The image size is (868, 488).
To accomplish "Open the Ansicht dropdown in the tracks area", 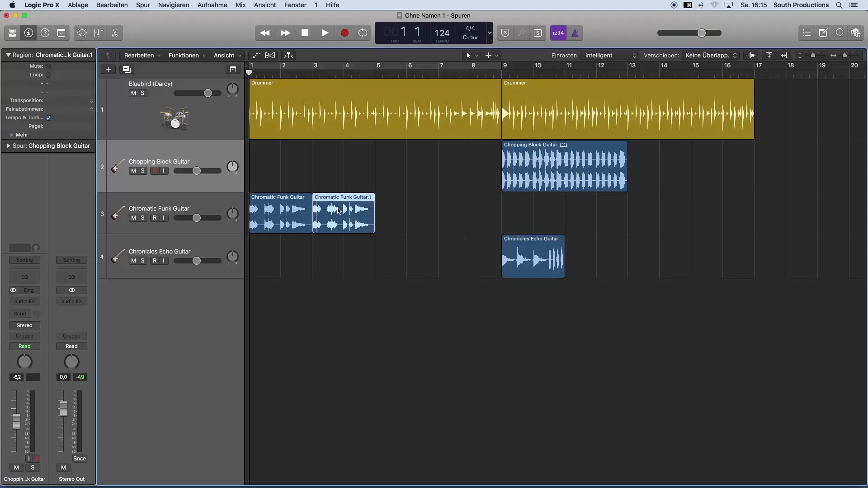I will click(227, 55).
